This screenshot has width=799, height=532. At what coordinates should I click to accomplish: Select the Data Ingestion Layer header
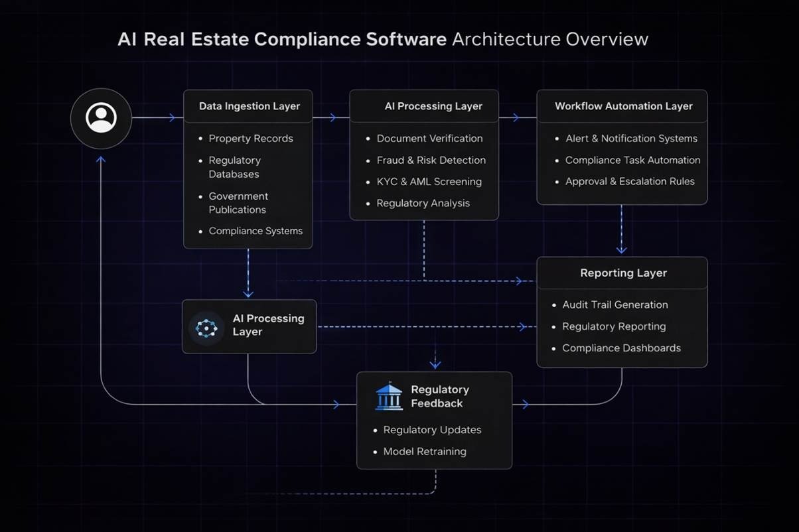[x=249, y=106]
